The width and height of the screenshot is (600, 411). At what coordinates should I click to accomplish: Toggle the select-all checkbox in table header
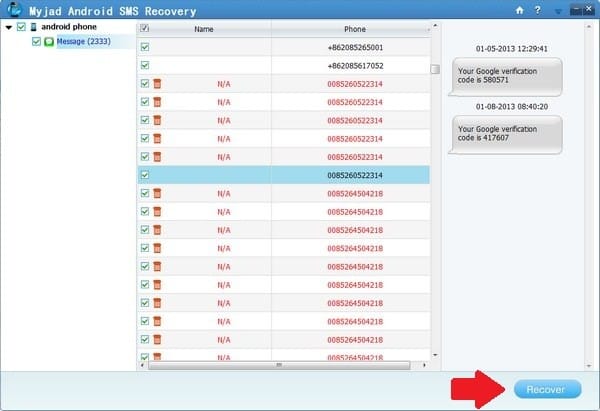145,28
